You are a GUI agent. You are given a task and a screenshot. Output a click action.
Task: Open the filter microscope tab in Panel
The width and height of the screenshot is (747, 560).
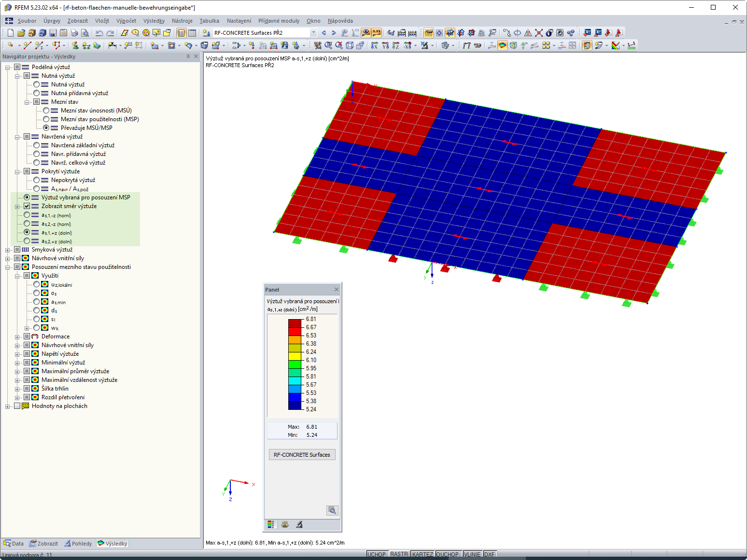point(299,524)
